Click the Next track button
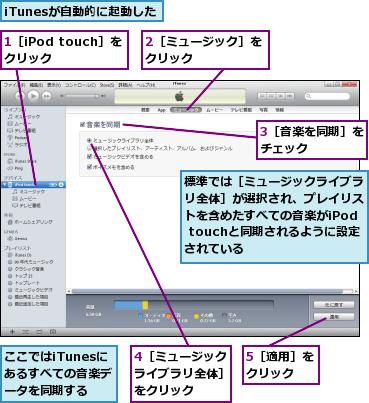This screenshot has height=403, width=369. coord(47,96)
